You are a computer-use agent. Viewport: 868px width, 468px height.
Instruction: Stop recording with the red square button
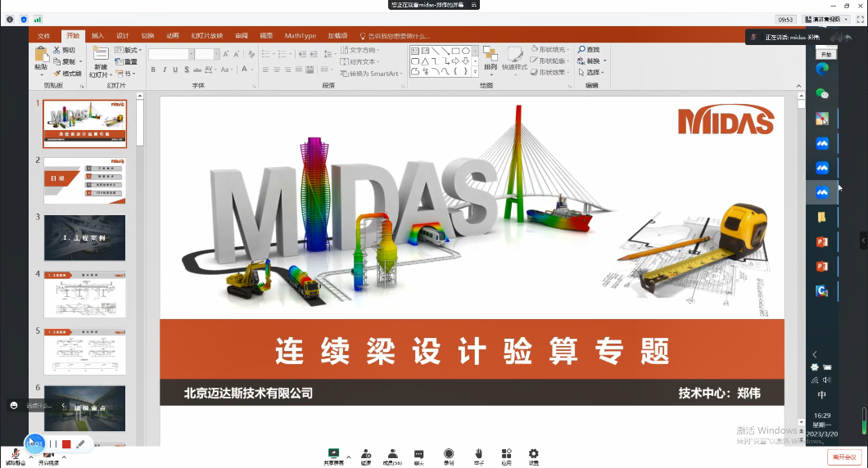pos(66,443)
